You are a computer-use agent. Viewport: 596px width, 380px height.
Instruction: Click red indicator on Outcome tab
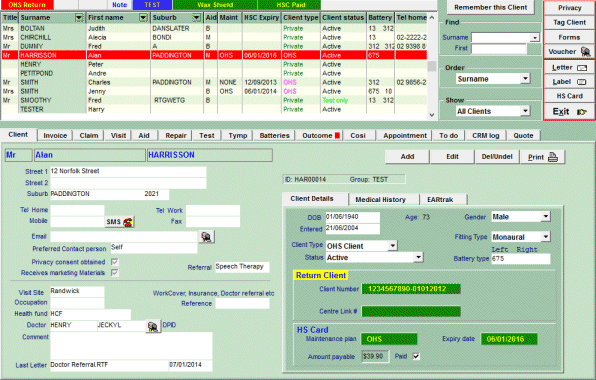coord(337,136)
